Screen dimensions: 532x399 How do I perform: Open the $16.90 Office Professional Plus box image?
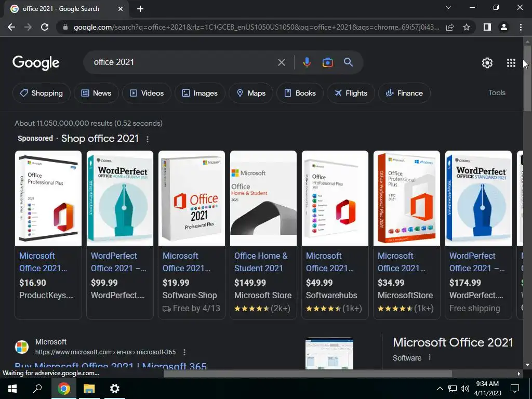(48, 198)
